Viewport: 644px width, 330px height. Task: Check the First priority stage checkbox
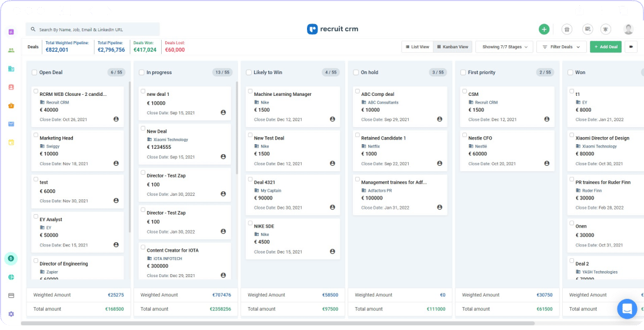pyautogui.click(x=463, y=72)
